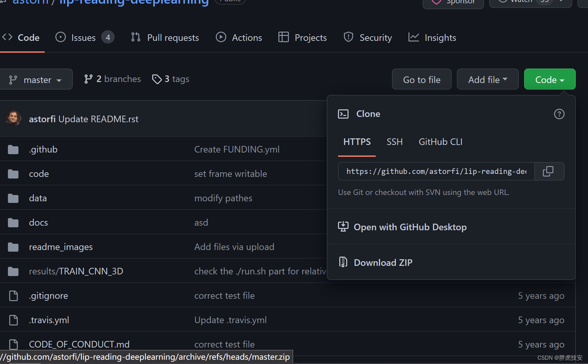588x364 pixels.
Task: Click the Actions play icon
Action: (x=221, y=37)
